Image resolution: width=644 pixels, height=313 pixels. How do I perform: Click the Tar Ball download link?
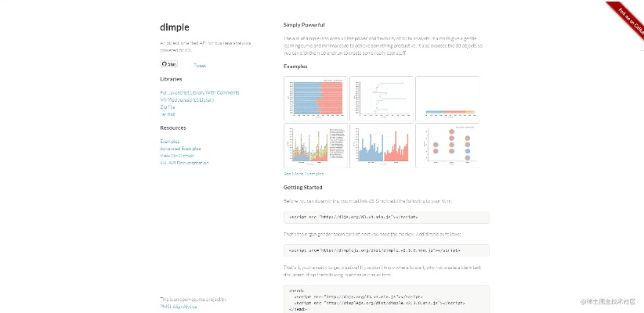click(x=167, y=114)
